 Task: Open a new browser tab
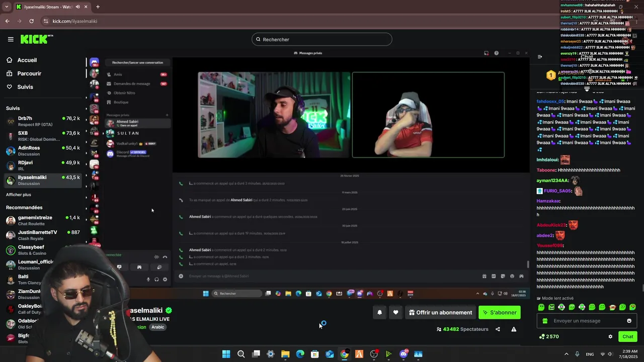click(98, 7)
